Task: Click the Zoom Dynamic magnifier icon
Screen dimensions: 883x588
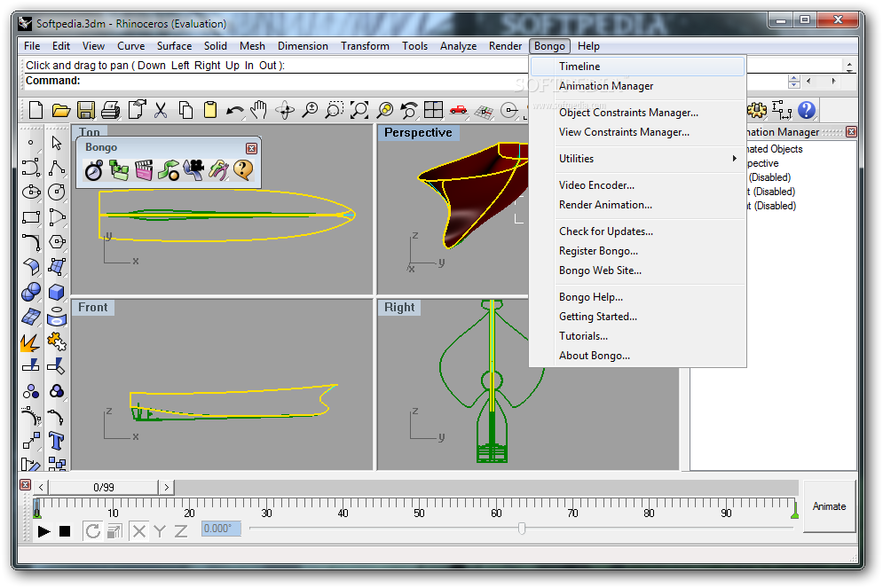Action: coord(309,110)
